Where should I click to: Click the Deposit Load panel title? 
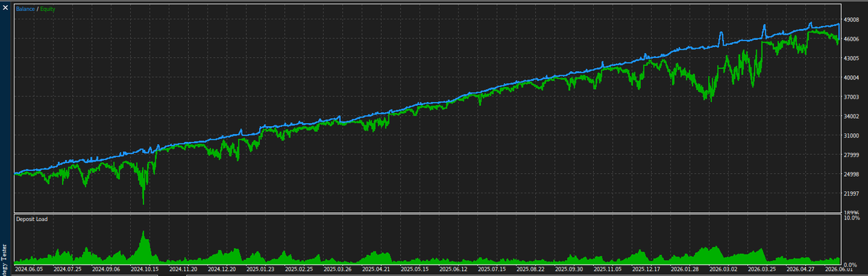click(x=32, y=219)
